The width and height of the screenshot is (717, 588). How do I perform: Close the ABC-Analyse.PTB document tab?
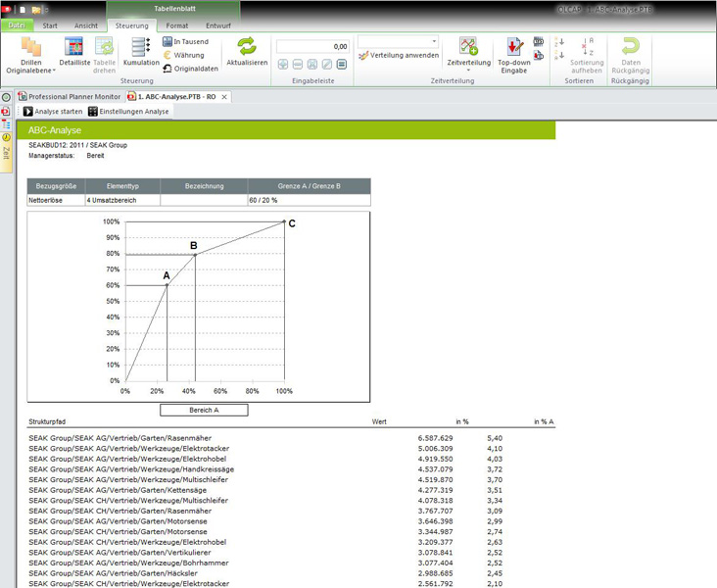pyautogui.click(x=225, y=97)
